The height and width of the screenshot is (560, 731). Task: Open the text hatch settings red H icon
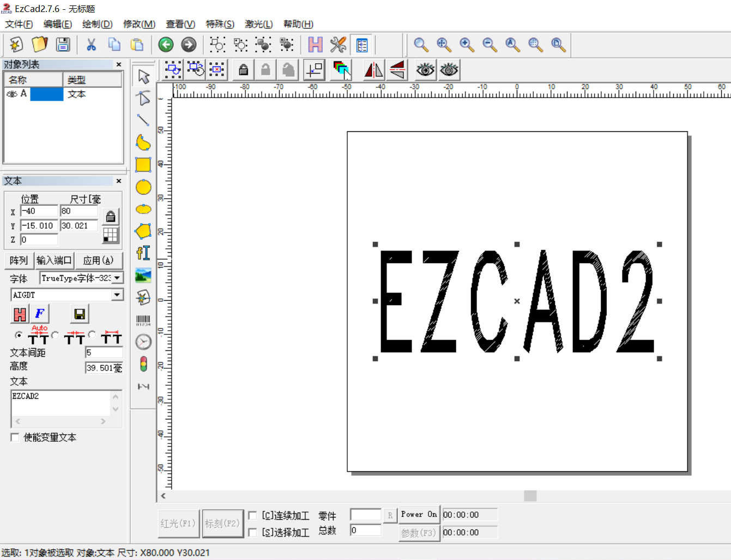[x=20, y=314]
